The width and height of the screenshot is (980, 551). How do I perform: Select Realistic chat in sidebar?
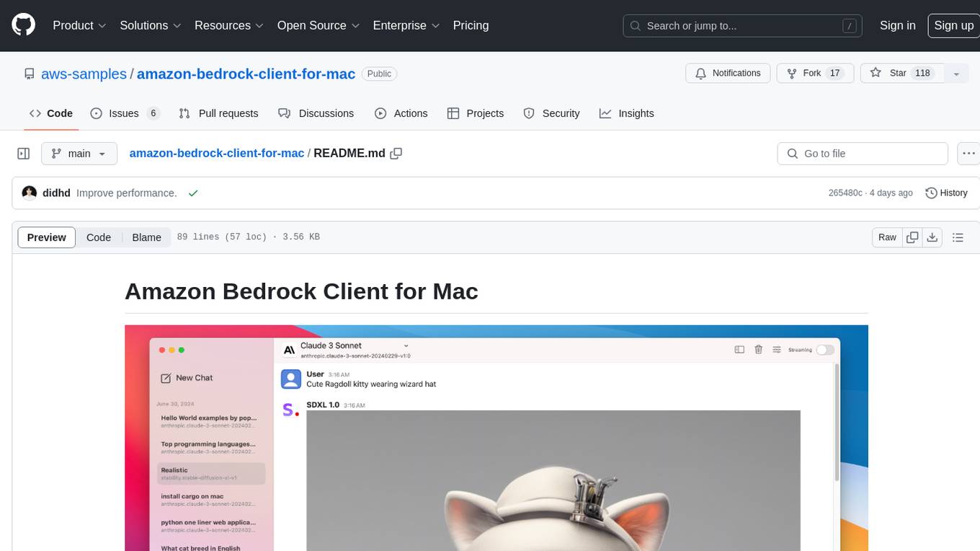211,474
